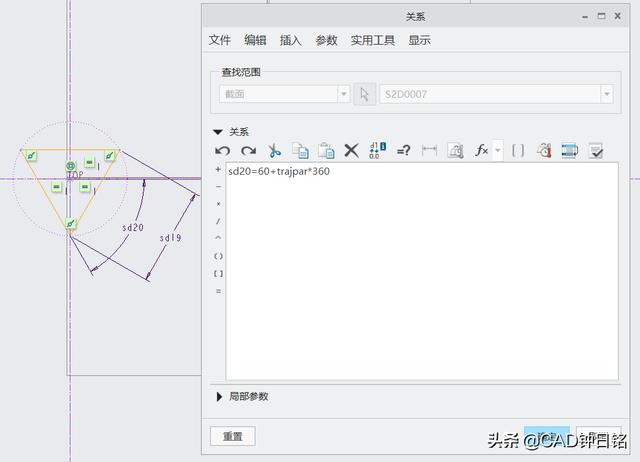This screenshot has width=640, height=462.
Task: Open the 编辑 menu
Action: pos(255,40)
